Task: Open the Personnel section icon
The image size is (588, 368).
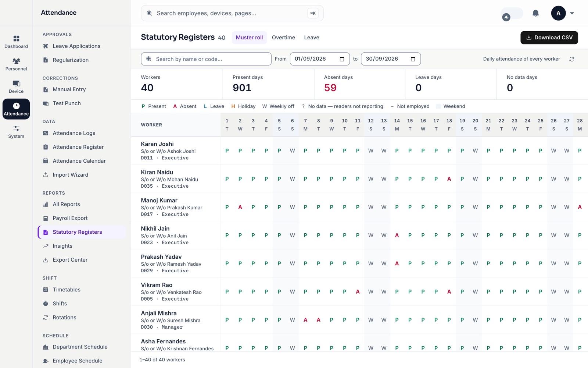Action: pyautogui.click(x=16, y=61)
